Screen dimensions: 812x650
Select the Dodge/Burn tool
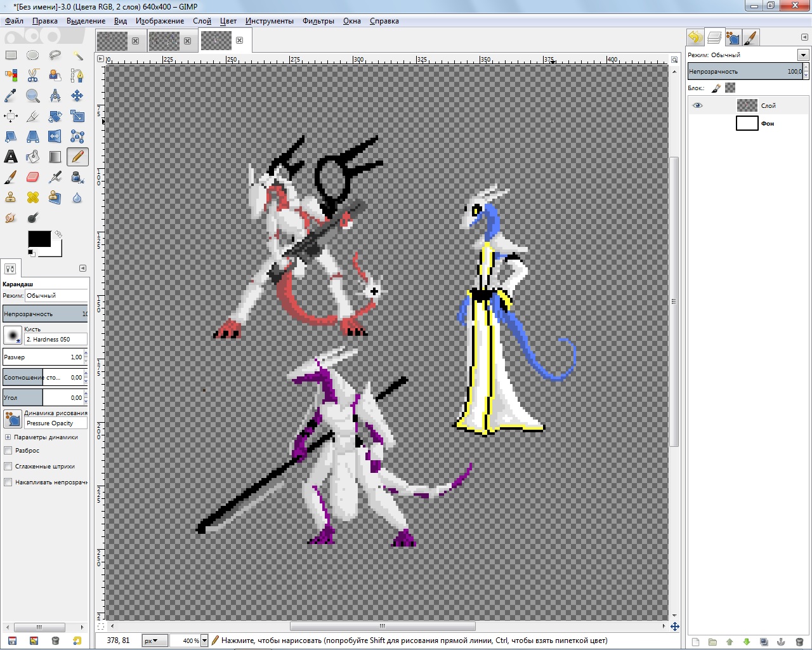click(x=33, y=218)
